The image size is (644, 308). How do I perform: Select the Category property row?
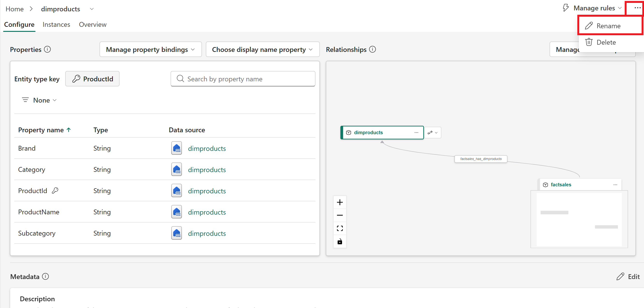click(x=165, y=169)
